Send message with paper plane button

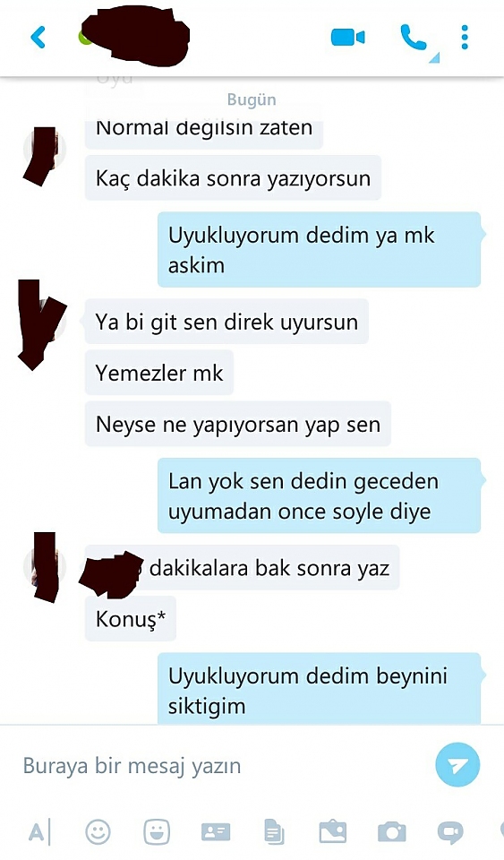pyautogui.click(x=457, y=764)
